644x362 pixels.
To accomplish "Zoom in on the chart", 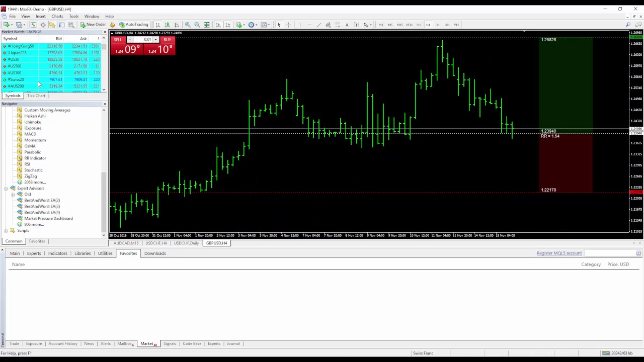I will [188, 25].
